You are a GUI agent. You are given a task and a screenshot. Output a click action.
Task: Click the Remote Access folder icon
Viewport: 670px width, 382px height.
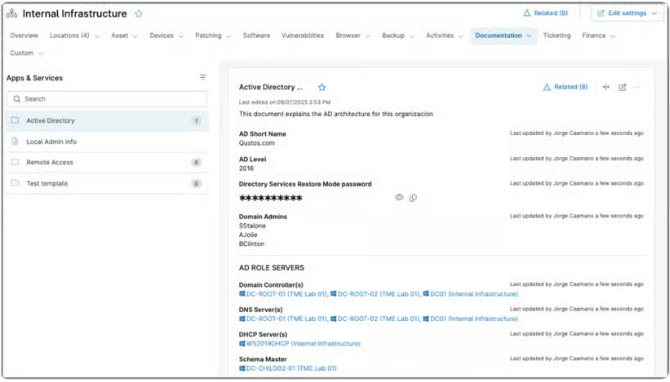point(15,162)
